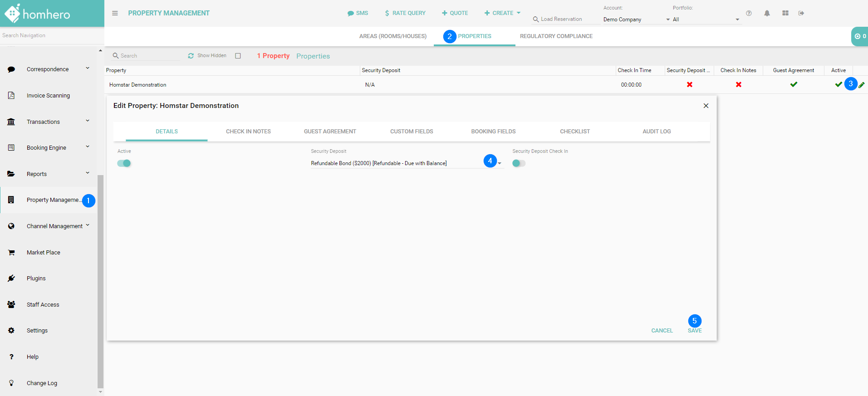Open the Regulatory Compliance tab
This screenshot has height=396, width=868.
pos(556,36)
